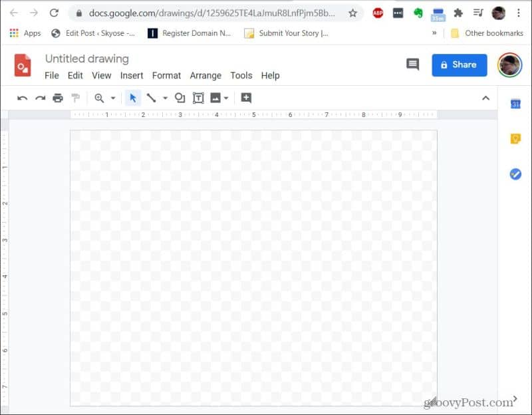This screenshot has width=532, height=415.
Task: Click the Add comment toolbar icon
Action: 246,98
